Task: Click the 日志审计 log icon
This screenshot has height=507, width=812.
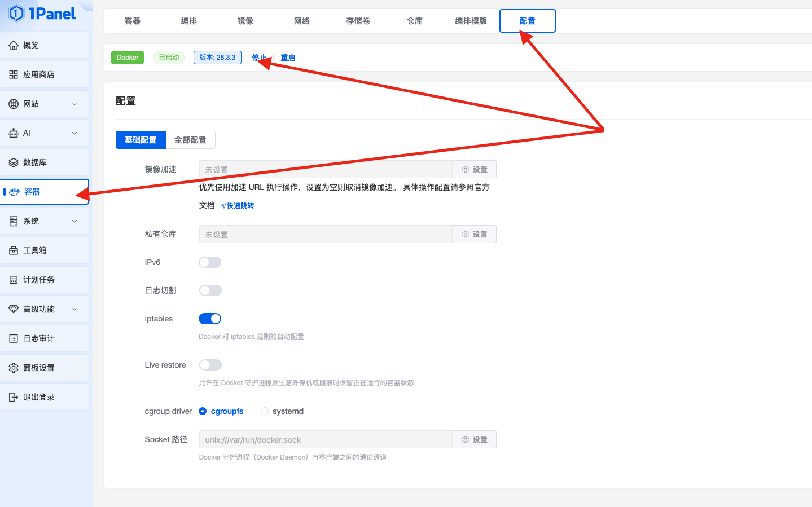Action: coord(14,338)
